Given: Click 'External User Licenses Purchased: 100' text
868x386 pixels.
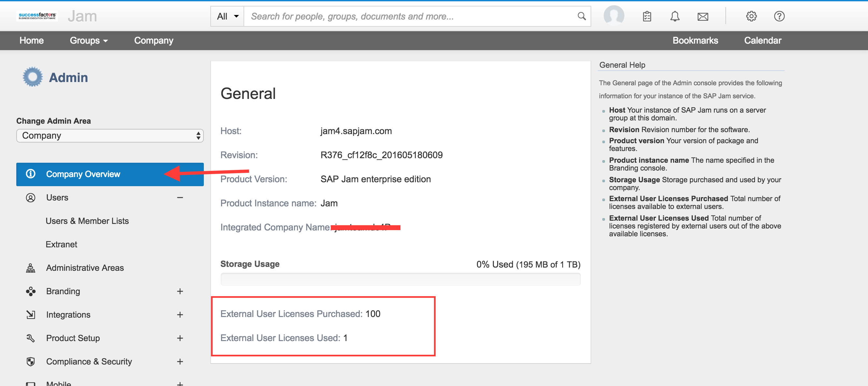Looking at the screenshot, I should (300, 313).
